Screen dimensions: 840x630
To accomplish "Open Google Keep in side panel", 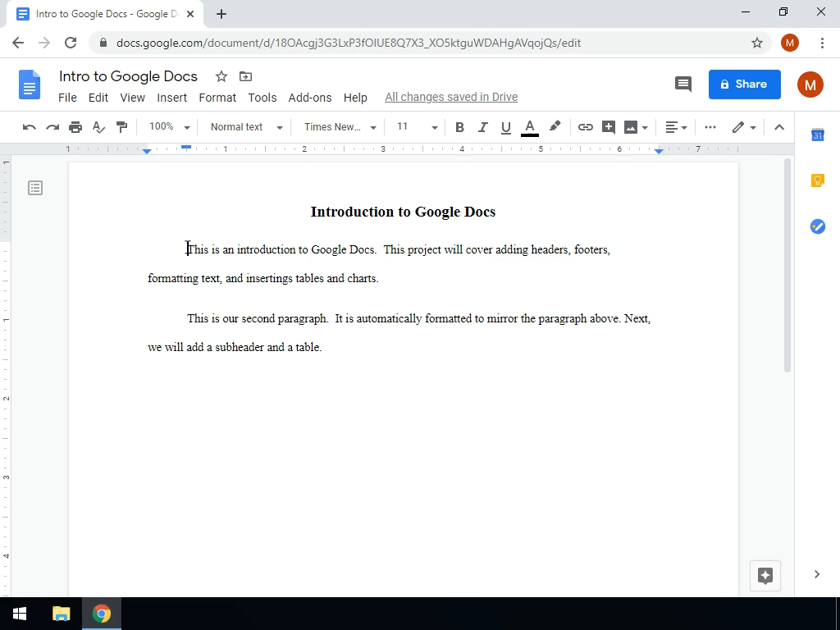I will (x=817, y=180).
